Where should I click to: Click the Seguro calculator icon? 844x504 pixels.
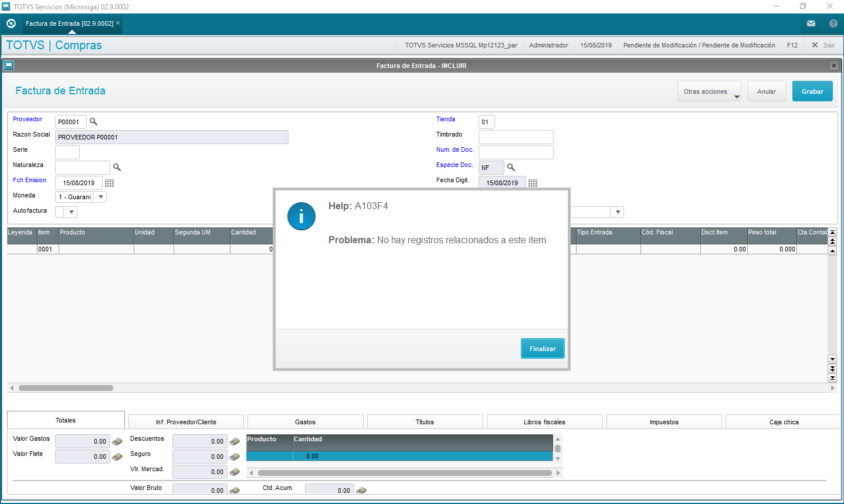coord(235,457)
